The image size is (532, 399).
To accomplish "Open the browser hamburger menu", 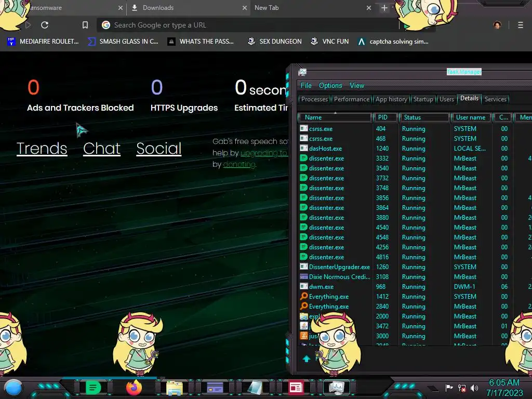I will click(x=520, y=25).
